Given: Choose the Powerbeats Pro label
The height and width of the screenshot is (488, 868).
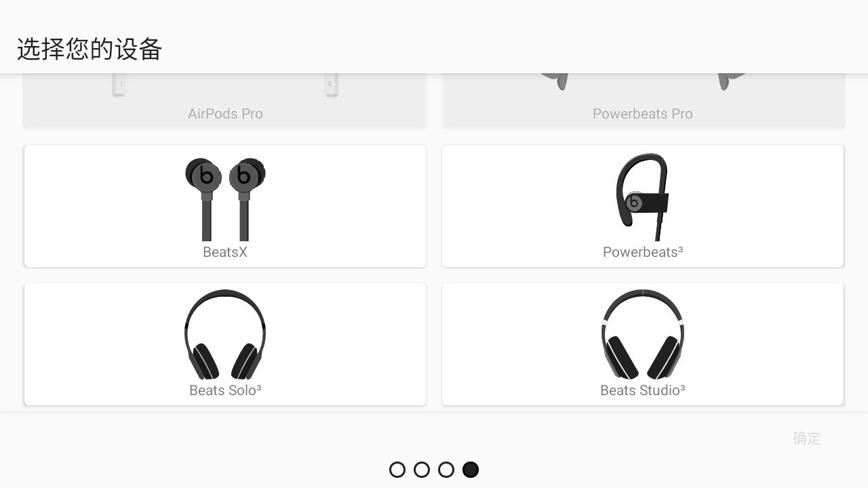Looking at the screenshot, I should [643, 114].
